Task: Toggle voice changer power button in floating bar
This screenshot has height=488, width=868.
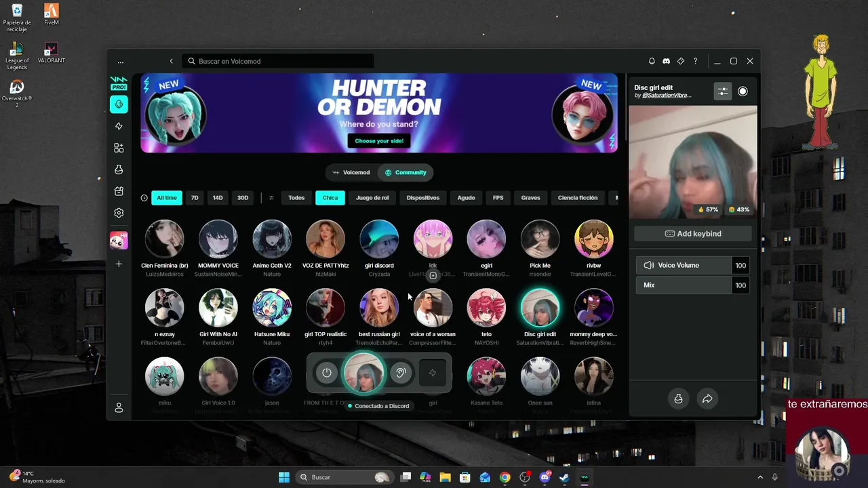Action: point(327,372)
